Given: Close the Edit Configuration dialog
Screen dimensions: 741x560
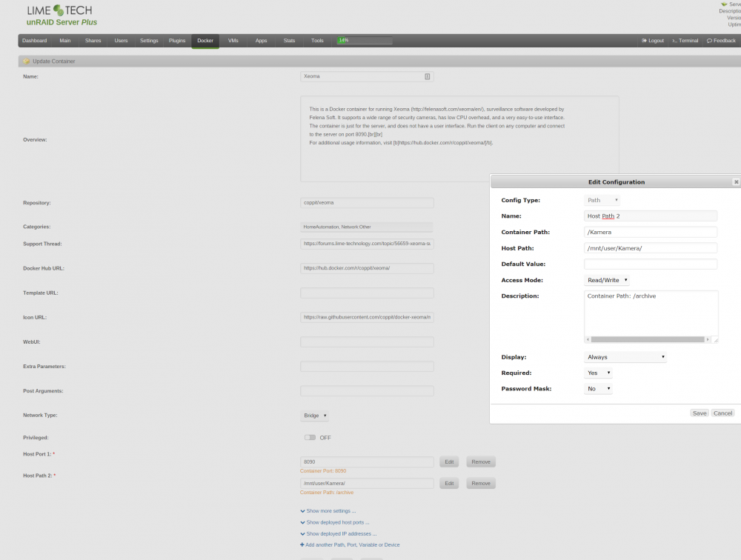Looking at the screenshot, I should pyautogui.click(x=736, y=182).
